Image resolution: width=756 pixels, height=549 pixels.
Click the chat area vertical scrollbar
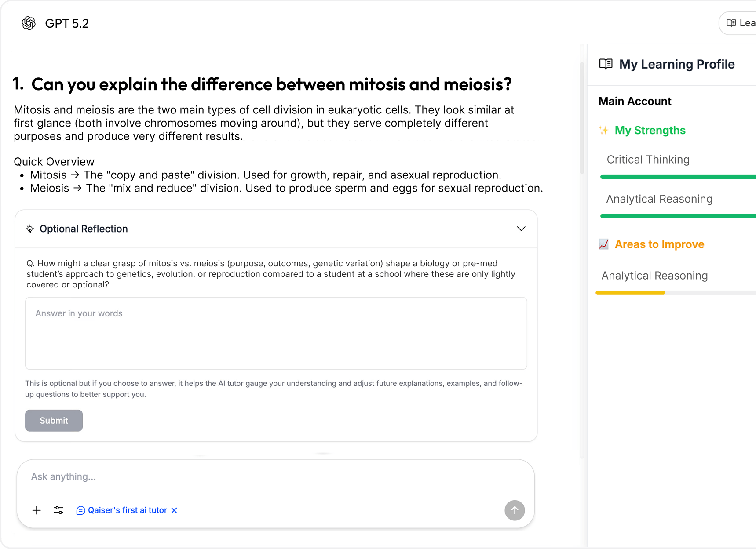tap(582, 119)
